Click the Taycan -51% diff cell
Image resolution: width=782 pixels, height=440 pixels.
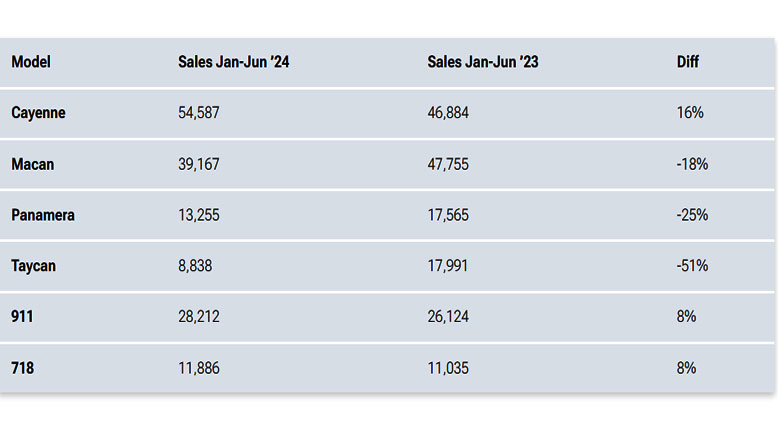click(692, 266)
